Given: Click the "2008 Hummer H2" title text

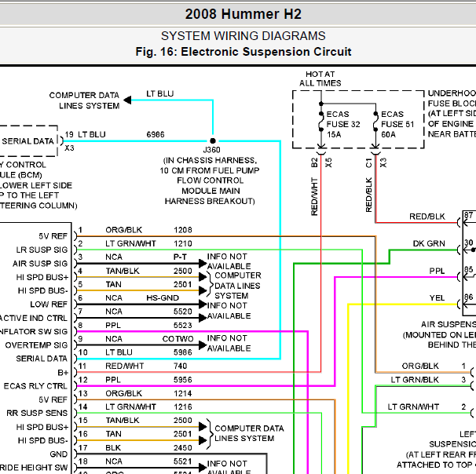Looking at the screenshot, I should pyautogui.click(x=243, y=14).
